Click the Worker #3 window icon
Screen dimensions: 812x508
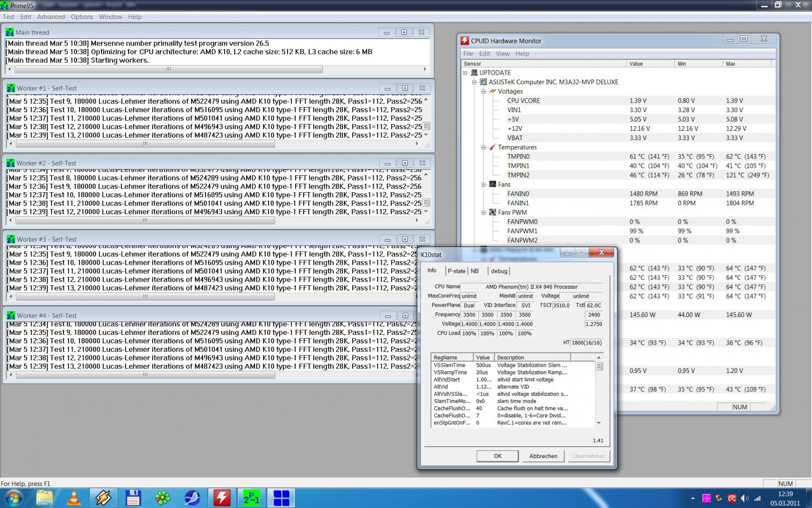[x=11, y=239]
